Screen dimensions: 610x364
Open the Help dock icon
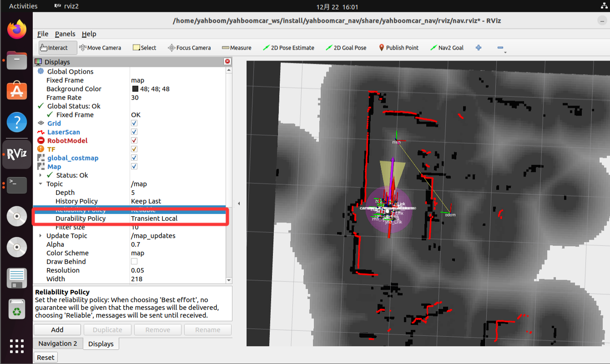(17, 122)
